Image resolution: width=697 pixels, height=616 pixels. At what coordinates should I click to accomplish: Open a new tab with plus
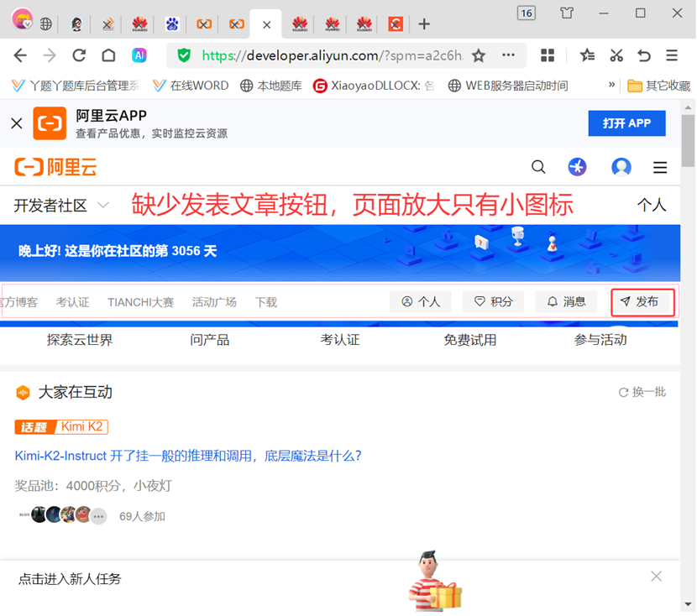(x=424, y=24)
